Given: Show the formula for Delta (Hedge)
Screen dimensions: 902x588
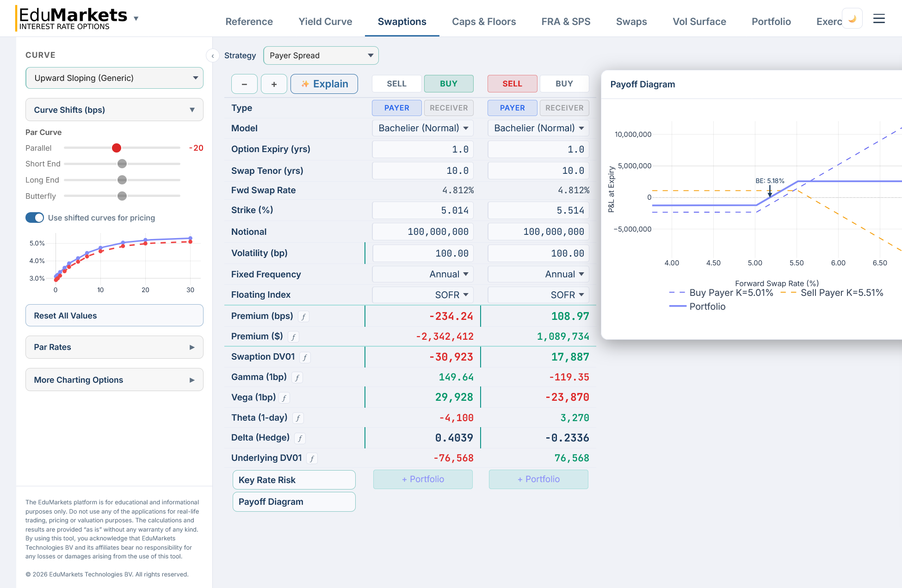Looking at the screenshot, I should coord(300,438).
